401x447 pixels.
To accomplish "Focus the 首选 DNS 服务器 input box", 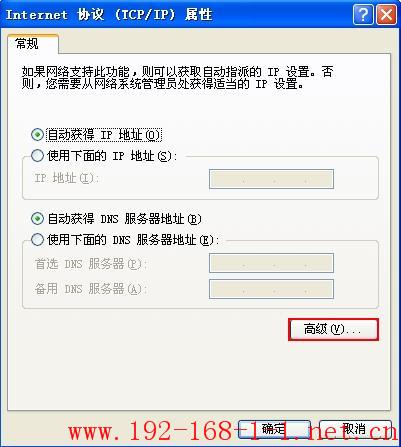I will [x=271, y=263].
